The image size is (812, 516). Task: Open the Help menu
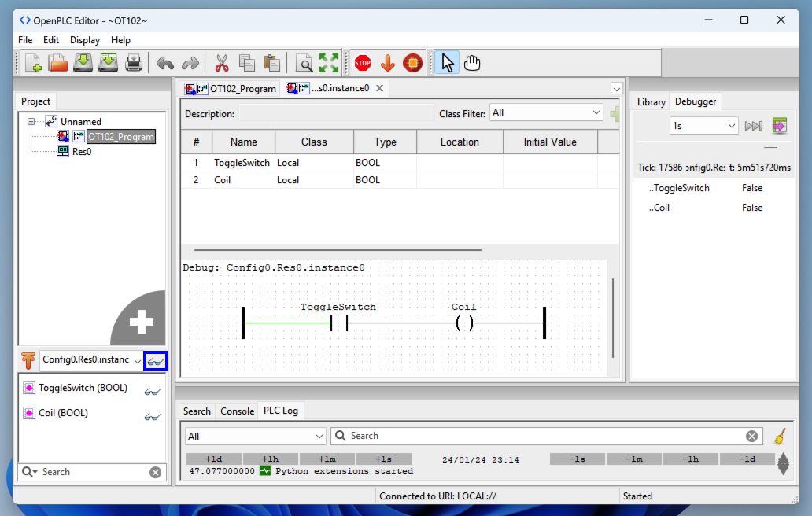(120, 40)
